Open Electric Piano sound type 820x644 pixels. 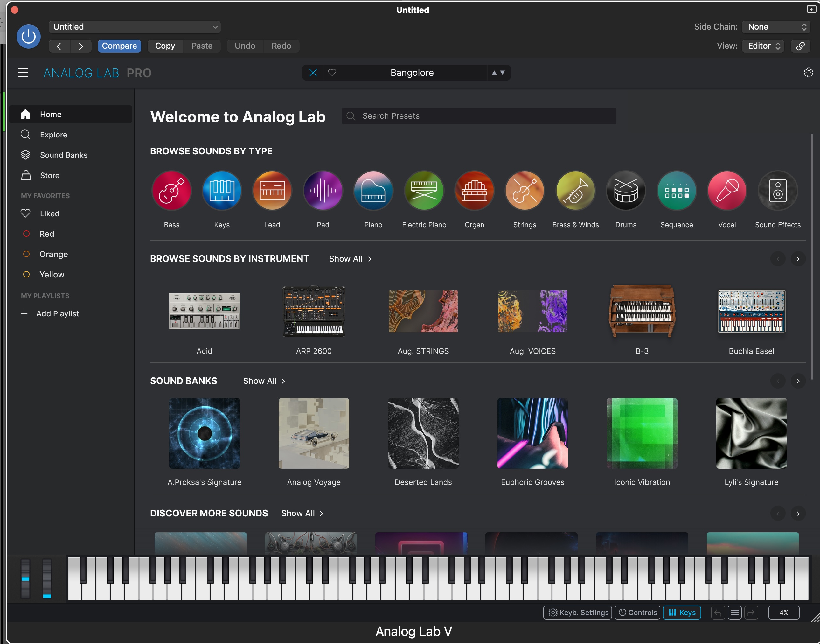[424, 191]
